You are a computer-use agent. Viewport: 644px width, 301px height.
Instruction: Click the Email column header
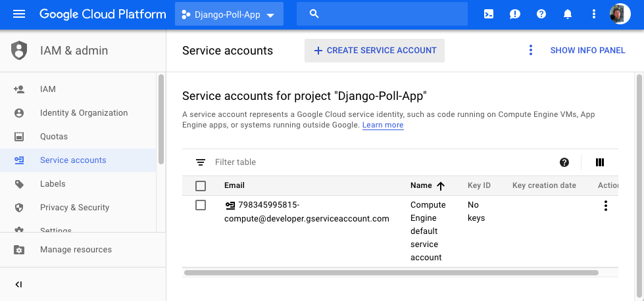click(235, 186)
